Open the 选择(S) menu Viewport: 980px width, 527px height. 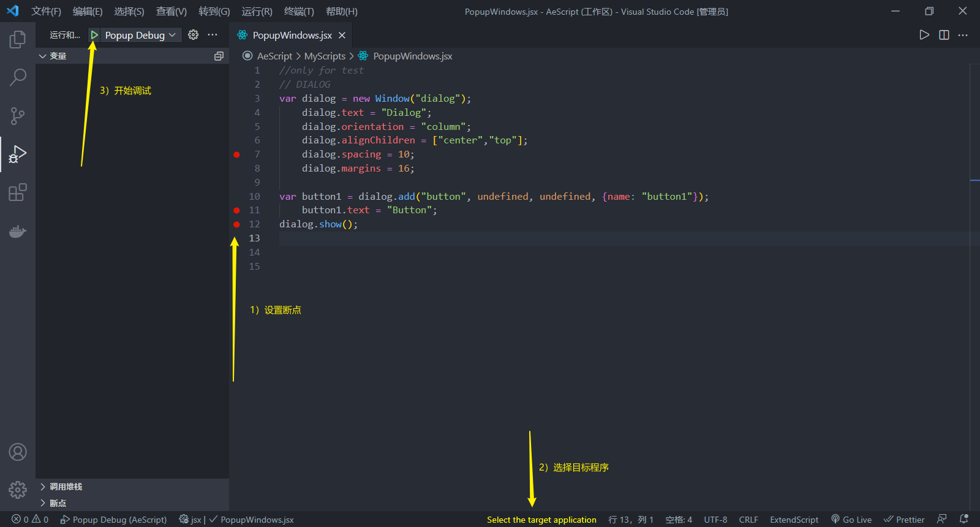pyautogui.click(x=129, y=12)
